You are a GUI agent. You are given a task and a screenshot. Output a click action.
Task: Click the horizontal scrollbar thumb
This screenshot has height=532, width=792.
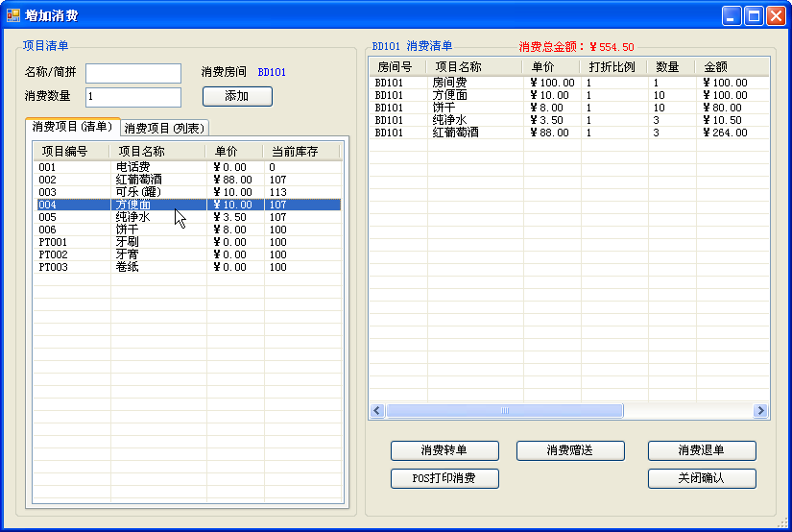pyautogui.click(x=505, y=411)
